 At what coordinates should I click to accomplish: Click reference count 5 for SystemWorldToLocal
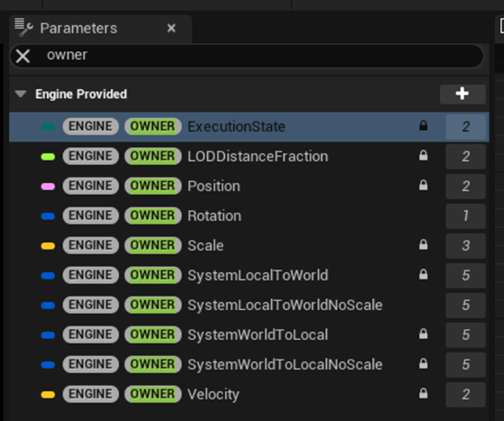tap(465, 335)
